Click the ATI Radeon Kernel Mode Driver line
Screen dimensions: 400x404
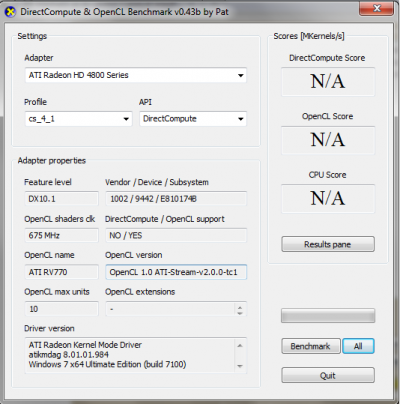[85, 345]
